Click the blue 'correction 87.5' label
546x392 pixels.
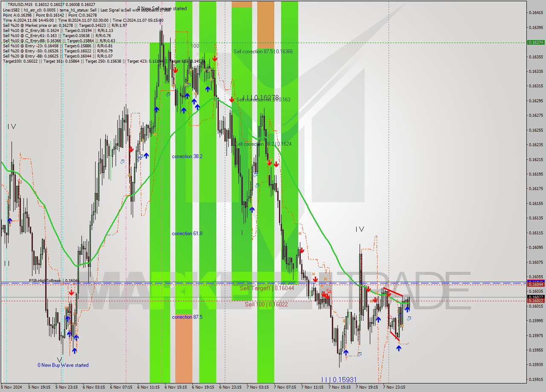(x=187, y=317)
